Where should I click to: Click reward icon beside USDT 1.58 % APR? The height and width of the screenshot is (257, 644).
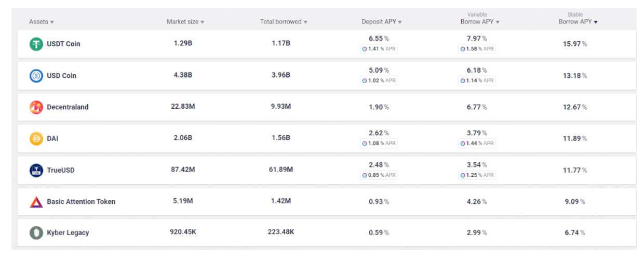click(x=463, y=49)
